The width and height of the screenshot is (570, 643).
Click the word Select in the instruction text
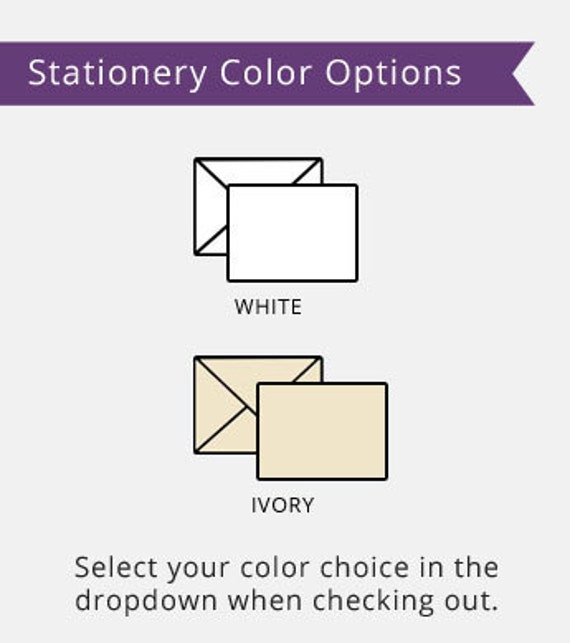click(116, 567)
